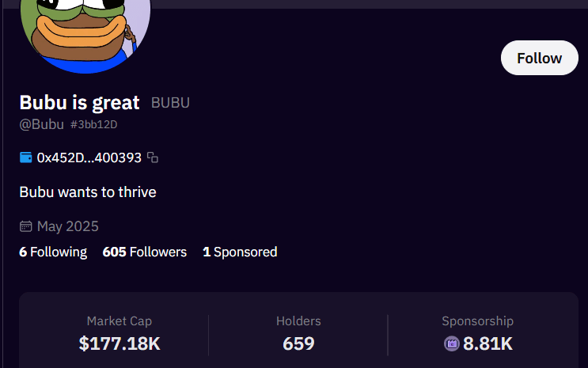Click the 659 holders count

298,343
